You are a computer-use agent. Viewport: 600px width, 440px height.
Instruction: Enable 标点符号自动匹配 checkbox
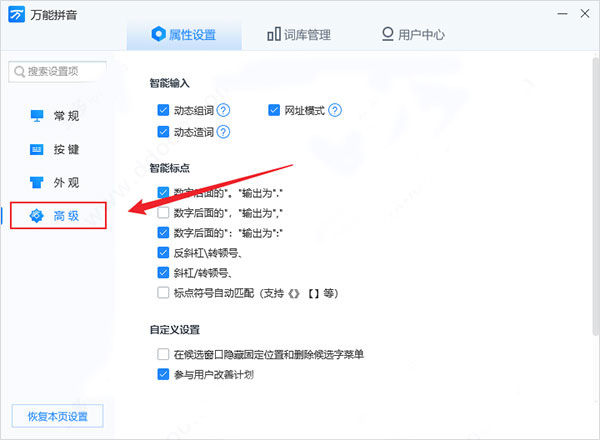coord(163,293)
